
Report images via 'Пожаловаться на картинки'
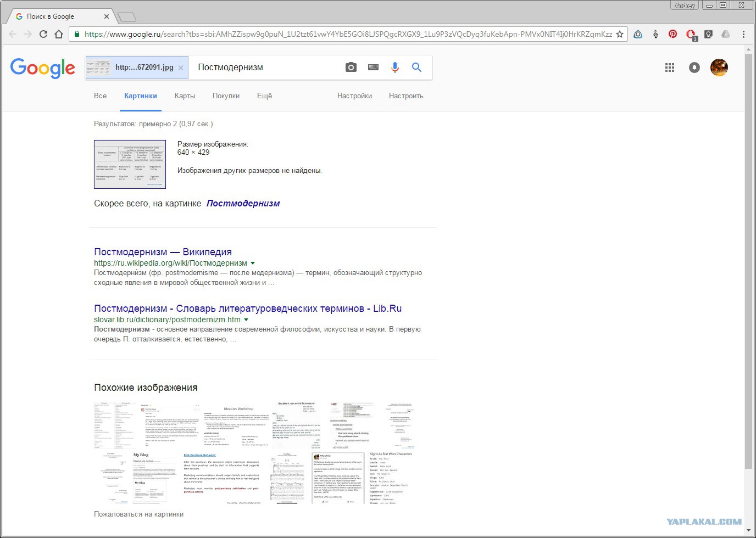click(139, 514)
